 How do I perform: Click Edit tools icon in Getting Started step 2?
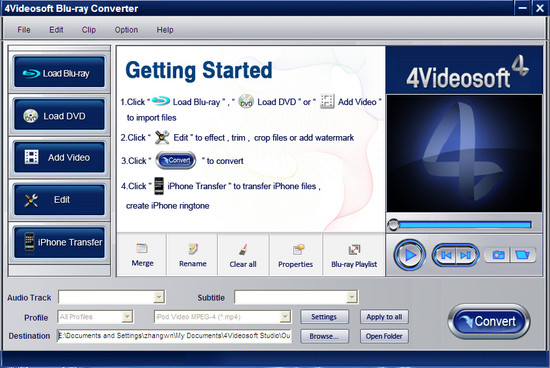(162, 137)
